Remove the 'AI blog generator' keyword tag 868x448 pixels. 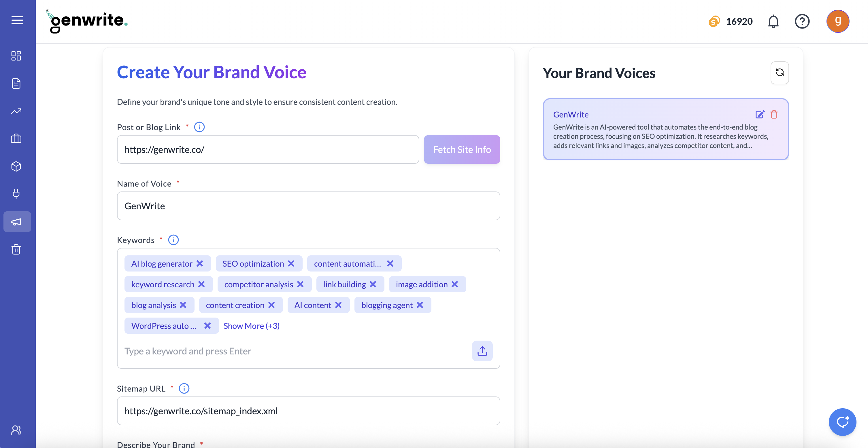(200, 263)
